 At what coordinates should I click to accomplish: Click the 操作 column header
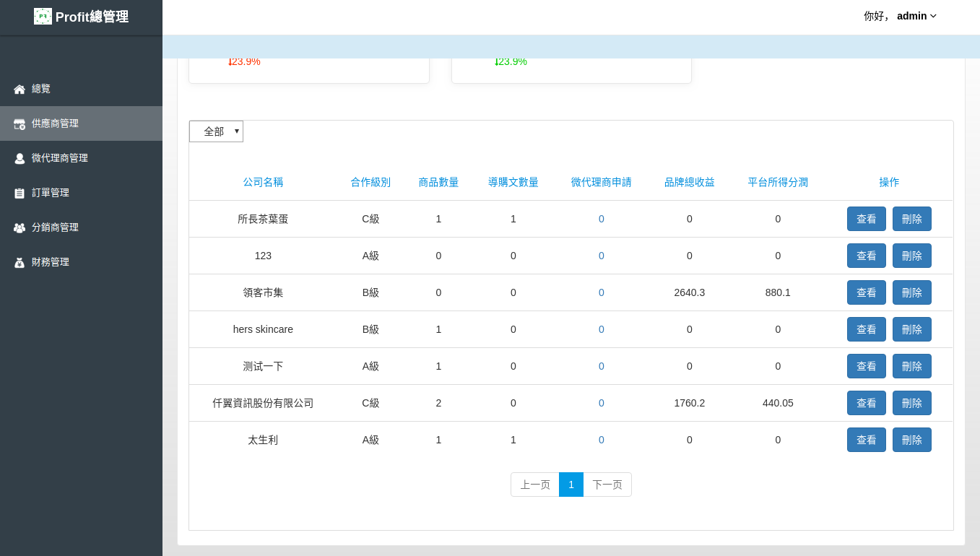pyautogui.click(x=889, y=182)
